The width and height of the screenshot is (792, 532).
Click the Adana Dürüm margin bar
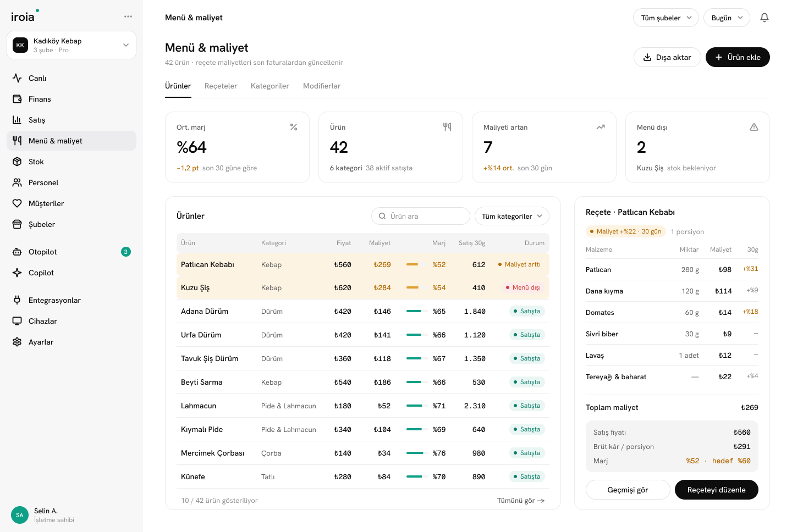coord(417,311)
